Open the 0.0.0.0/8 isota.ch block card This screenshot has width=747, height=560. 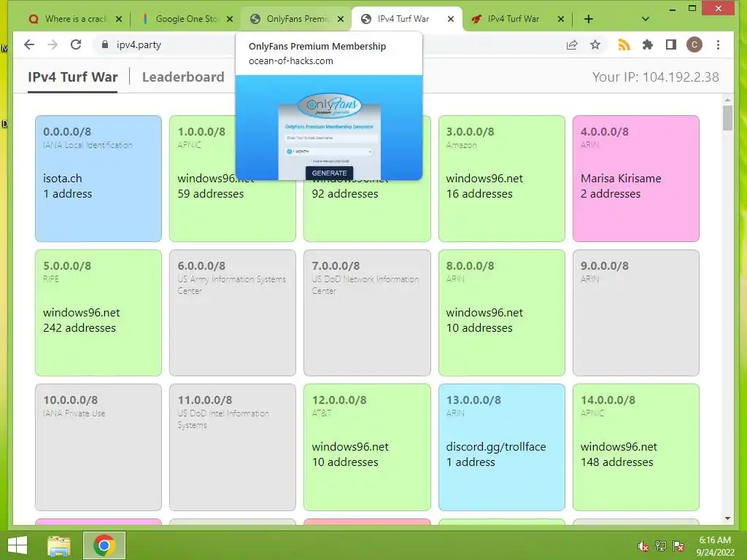click(98, 179)
